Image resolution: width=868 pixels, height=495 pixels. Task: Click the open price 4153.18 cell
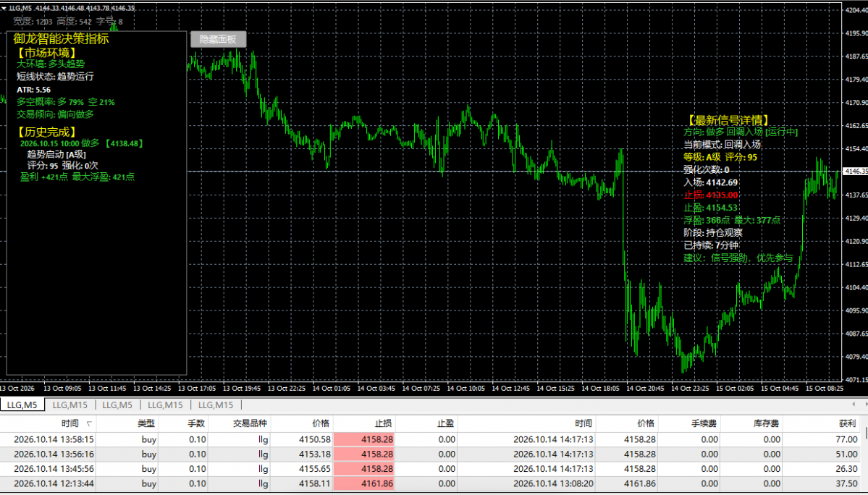315,454
